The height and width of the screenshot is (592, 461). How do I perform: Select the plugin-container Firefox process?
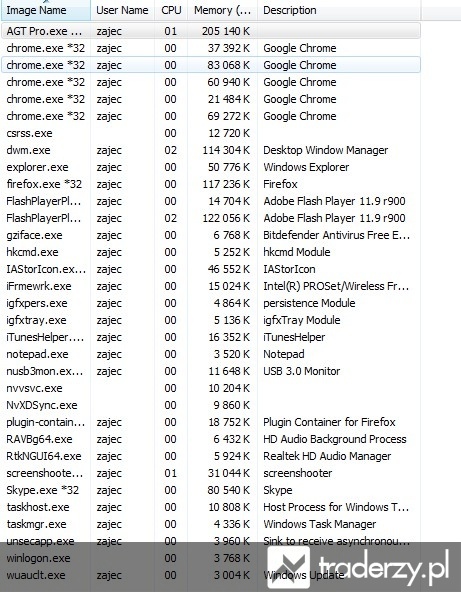[x=211, y=422]
